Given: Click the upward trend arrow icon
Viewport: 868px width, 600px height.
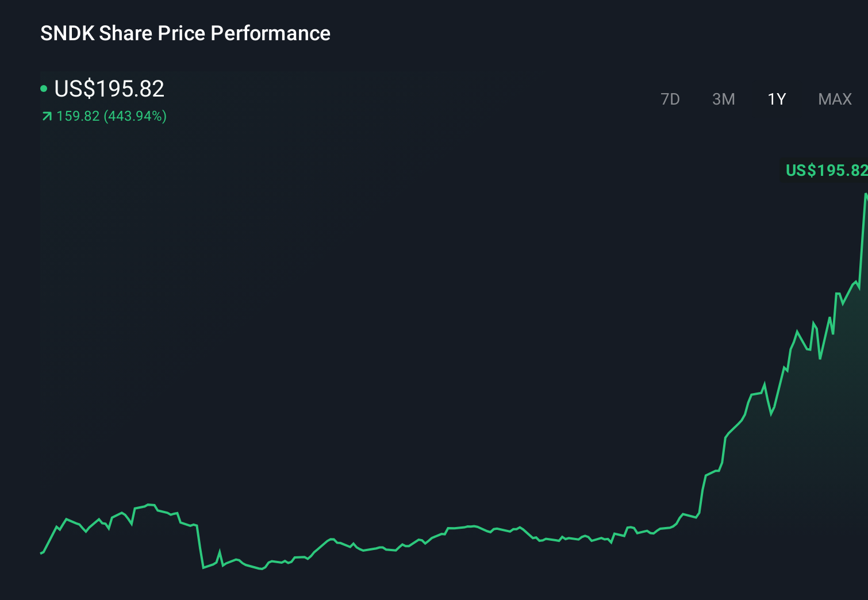Looking at the screenshot, I should coord(46,116).
